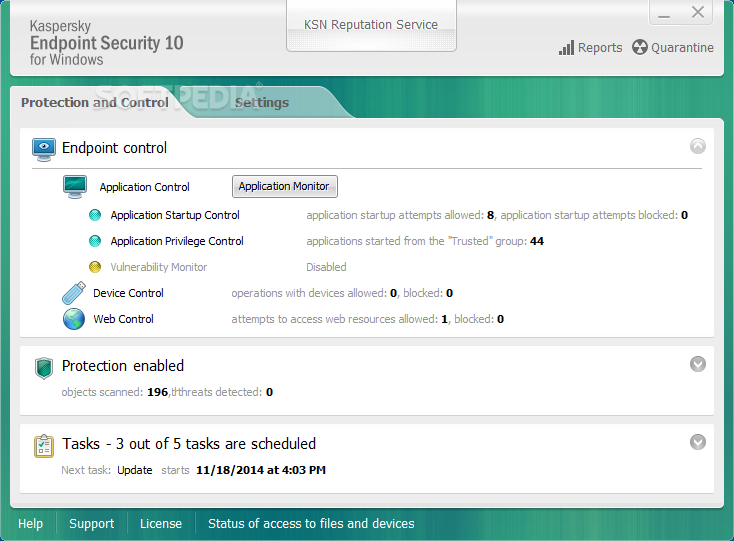Click the Application Monitor button

pos(285,186)
